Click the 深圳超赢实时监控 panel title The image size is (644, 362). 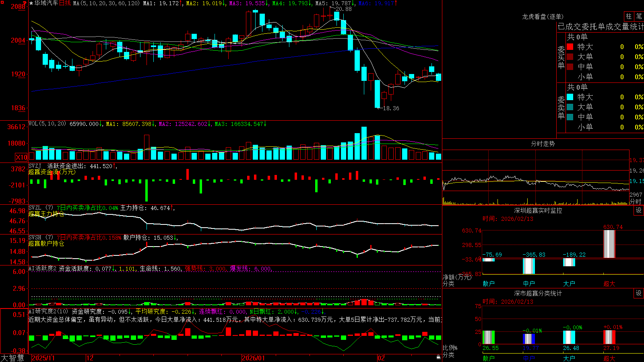click(538, 210)
